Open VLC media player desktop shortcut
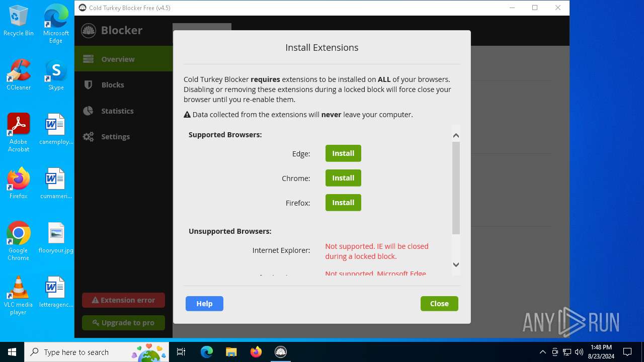Viewport: 644px width, 362px height. coord(19,296)
